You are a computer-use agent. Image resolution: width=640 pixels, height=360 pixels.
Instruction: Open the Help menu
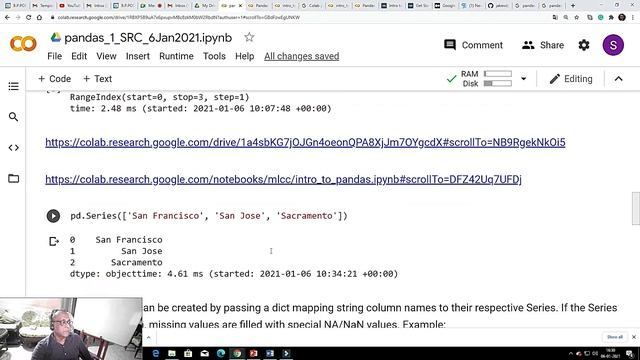(244, 56)
